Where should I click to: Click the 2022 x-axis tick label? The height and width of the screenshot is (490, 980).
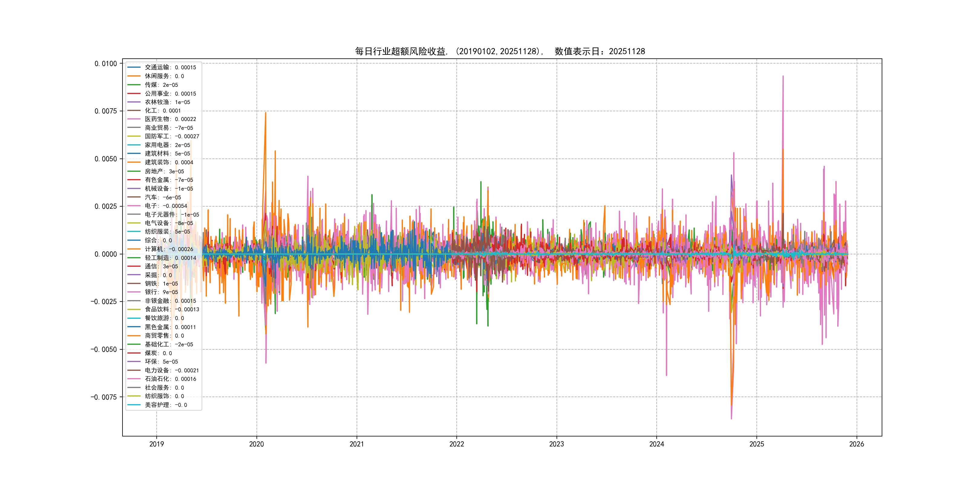(x=456, y=444)
